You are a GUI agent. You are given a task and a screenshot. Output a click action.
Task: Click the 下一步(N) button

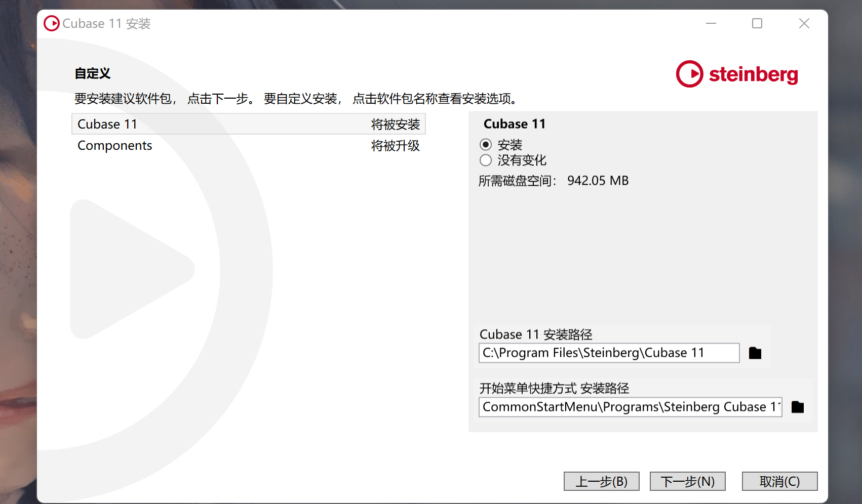click(687, 481)
